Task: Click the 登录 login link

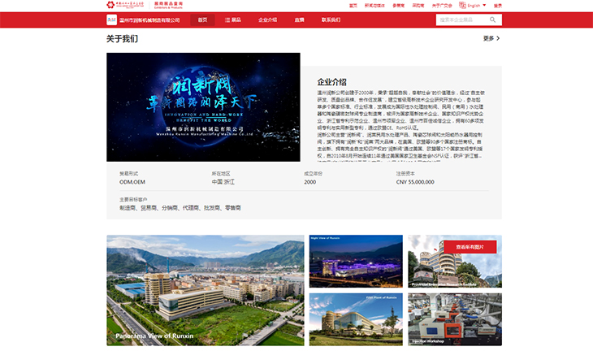Action: [x=497, y=5]
